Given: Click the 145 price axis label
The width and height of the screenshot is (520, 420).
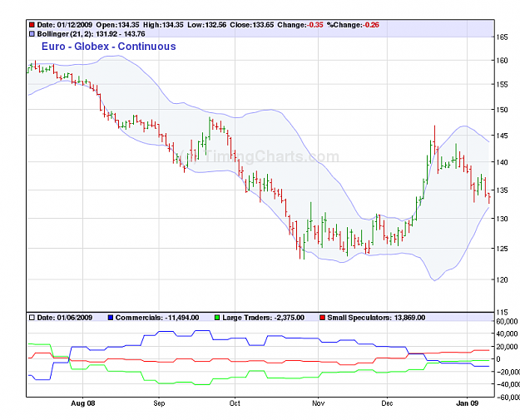Looking at the screenshot, I should [x=502, y=136].
